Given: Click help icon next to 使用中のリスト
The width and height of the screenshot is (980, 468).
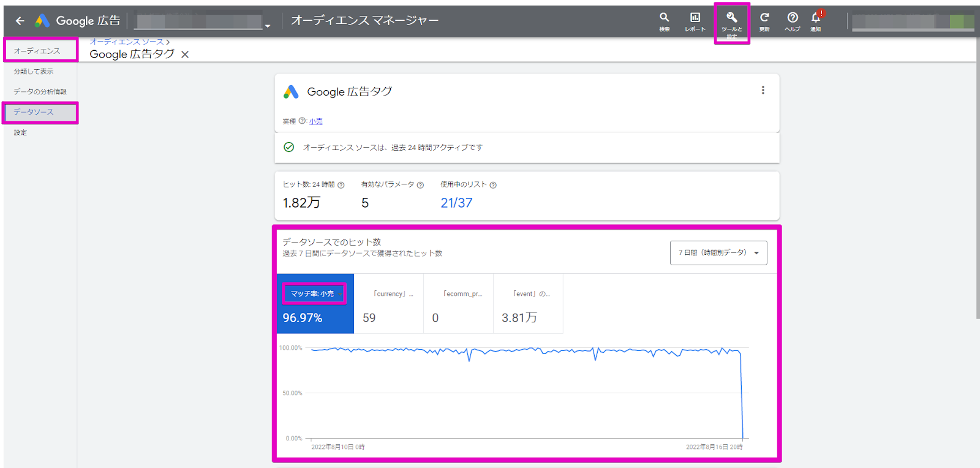Looking at the screenshot, I should coord(493,185).
